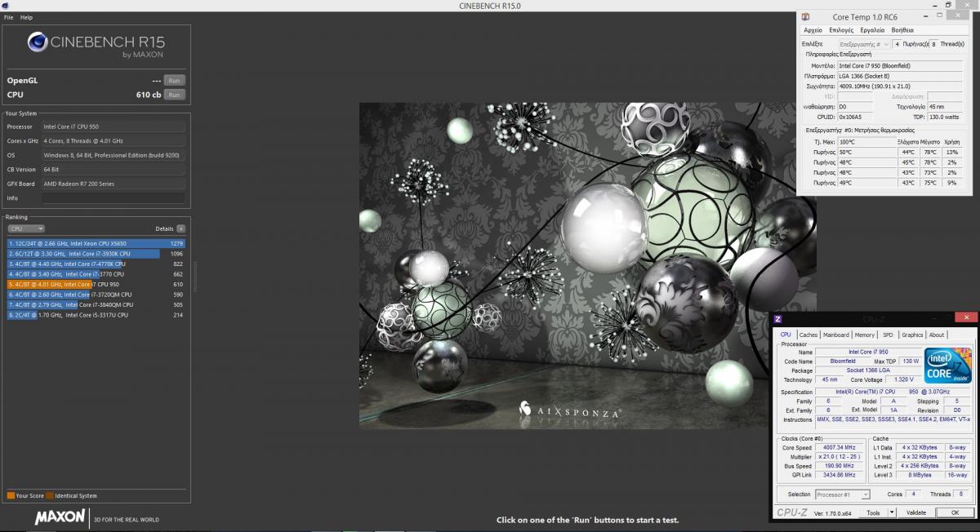Select ranking row Core i5-3317U CPU
The width and height of the screenshot is (980, 532).
(x=96, y=315)
